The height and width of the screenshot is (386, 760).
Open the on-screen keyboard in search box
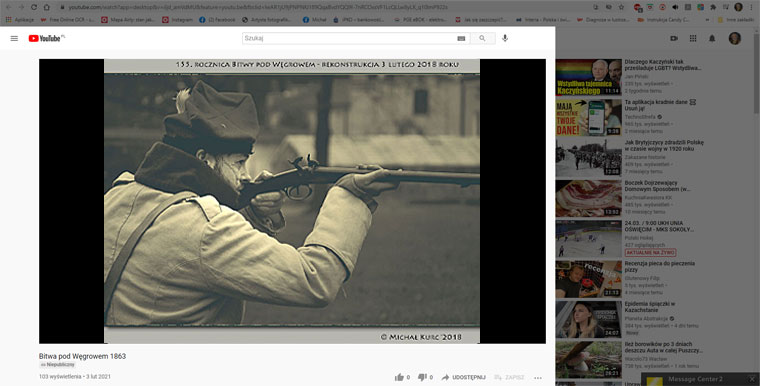pos(461,38)
